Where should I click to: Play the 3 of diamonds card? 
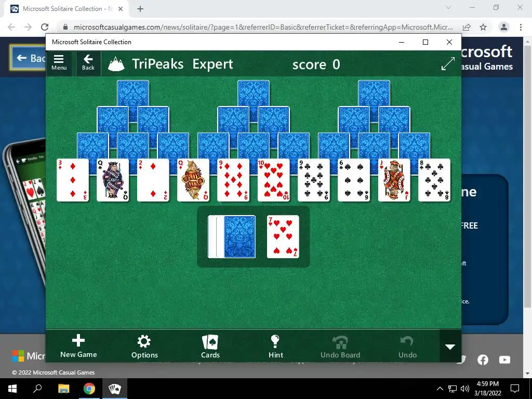(x=73, y=180)
